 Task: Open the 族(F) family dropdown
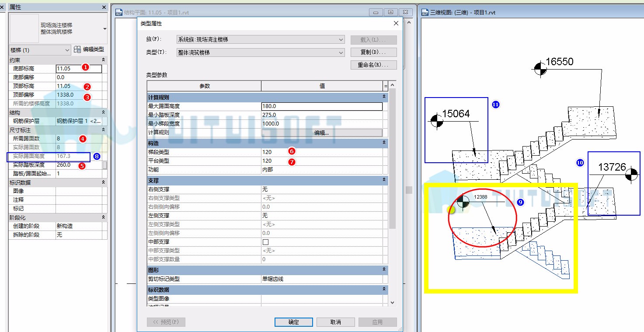(341, 40)
